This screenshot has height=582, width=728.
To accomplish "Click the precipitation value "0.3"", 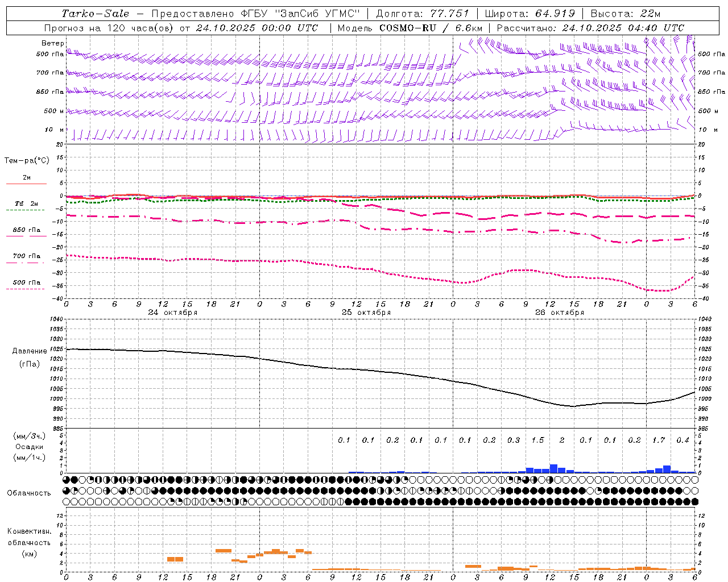I will 514,440.
